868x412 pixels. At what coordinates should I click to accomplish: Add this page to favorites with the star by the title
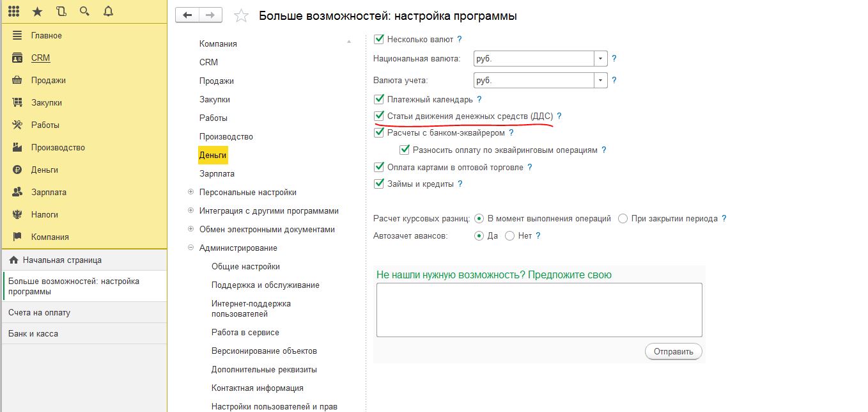point(241,16)
